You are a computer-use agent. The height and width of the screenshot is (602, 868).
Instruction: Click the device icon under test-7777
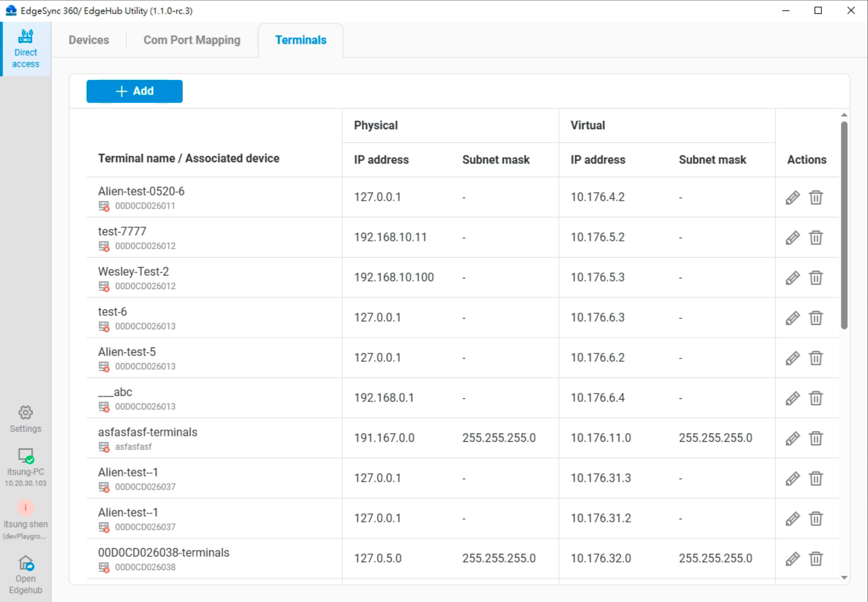tap(104, 246)
